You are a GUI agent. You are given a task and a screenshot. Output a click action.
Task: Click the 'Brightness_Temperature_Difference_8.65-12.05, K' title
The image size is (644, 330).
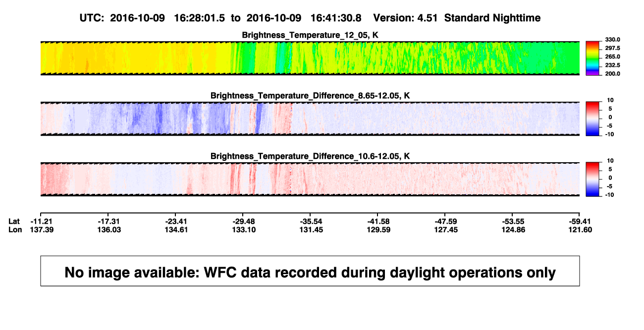310,95
